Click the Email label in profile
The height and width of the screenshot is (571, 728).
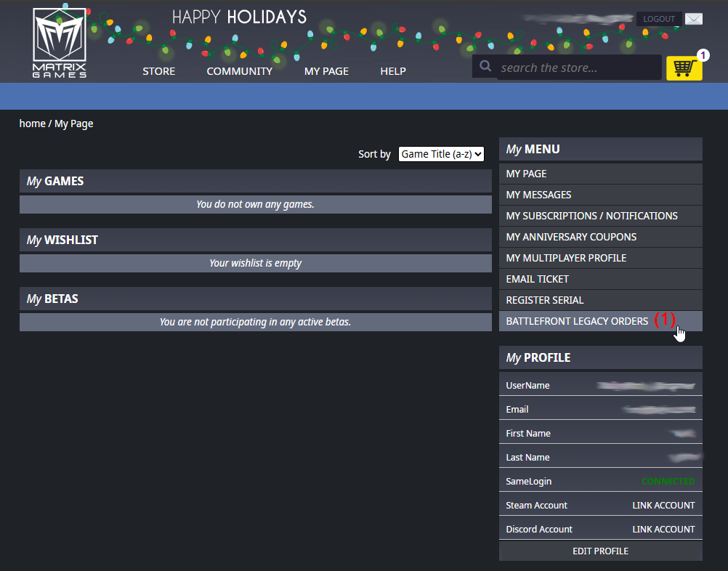tap(517, 410)
